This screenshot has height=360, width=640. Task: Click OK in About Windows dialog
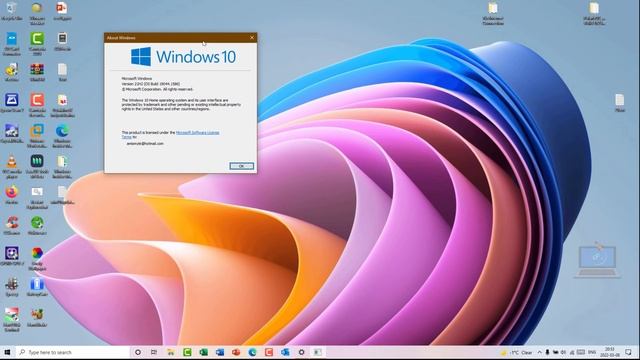click(242, 166)
